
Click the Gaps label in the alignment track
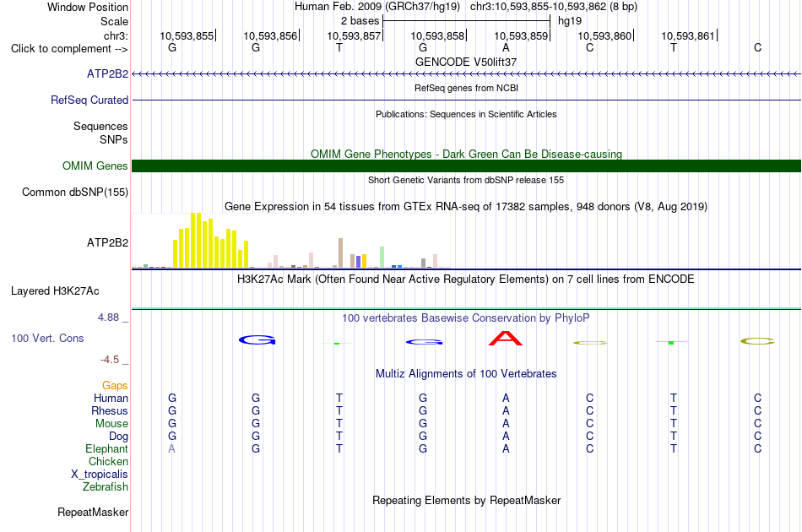[115, 385]
